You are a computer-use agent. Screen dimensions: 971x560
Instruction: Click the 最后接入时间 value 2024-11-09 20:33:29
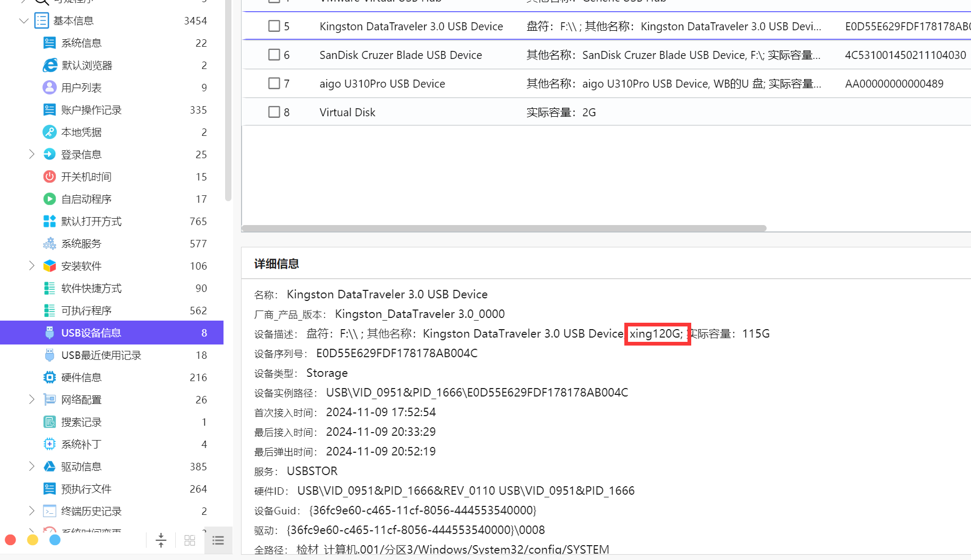point(381,432)
